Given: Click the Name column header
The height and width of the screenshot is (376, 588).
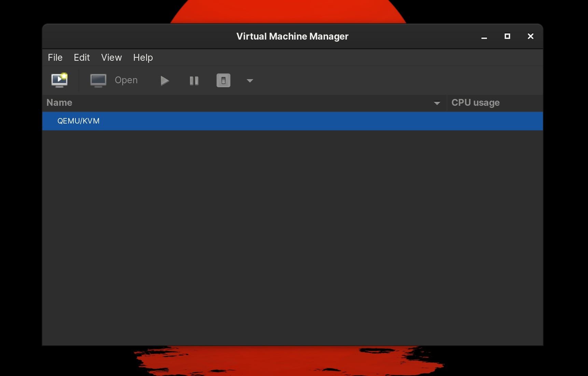Looking at the screenshot, I should pyautogui.click(x=60, y=103).
